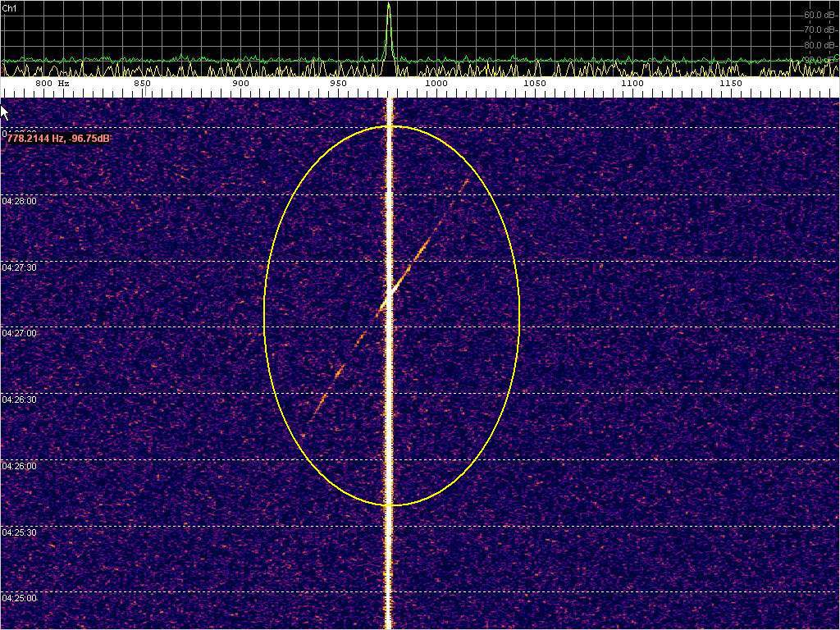Click the 900 frequency scale label
Image resolution: width=840 pixels, height=630 pixels.
click(x=240, y=84)
